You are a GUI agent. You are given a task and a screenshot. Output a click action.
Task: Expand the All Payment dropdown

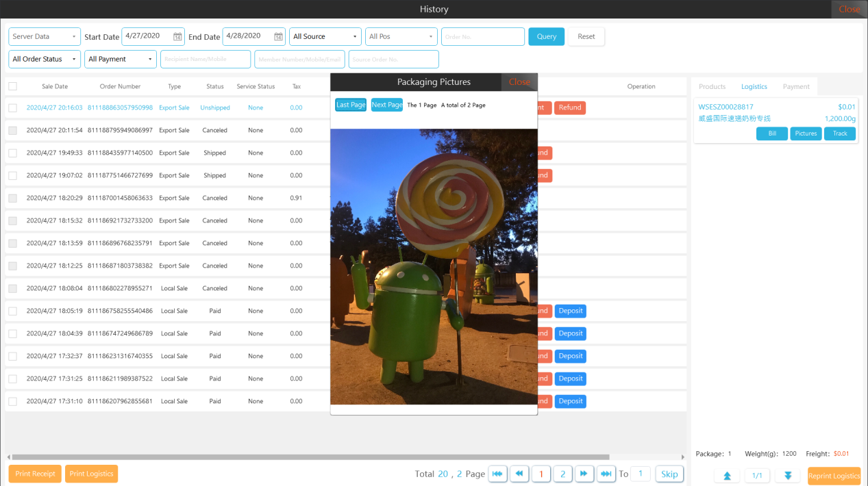[121, 60]
